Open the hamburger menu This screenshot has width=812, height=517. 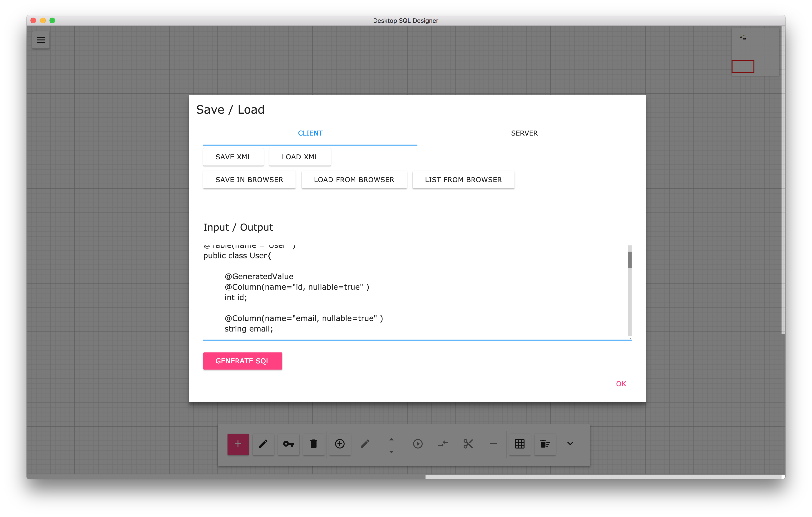[x=41, y=40]
